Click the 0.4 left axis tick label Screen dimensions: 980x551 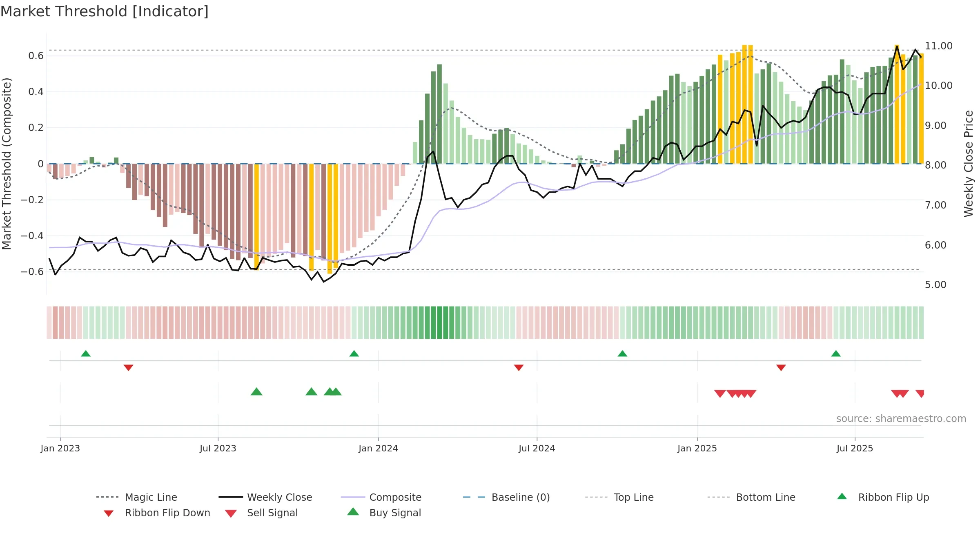point(36,92)
